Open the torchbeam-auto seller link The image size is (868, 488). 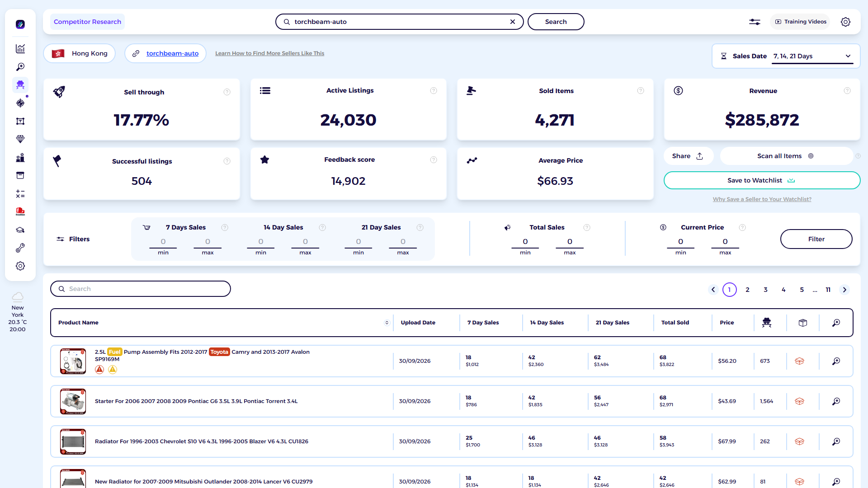(x=172, y=53)
